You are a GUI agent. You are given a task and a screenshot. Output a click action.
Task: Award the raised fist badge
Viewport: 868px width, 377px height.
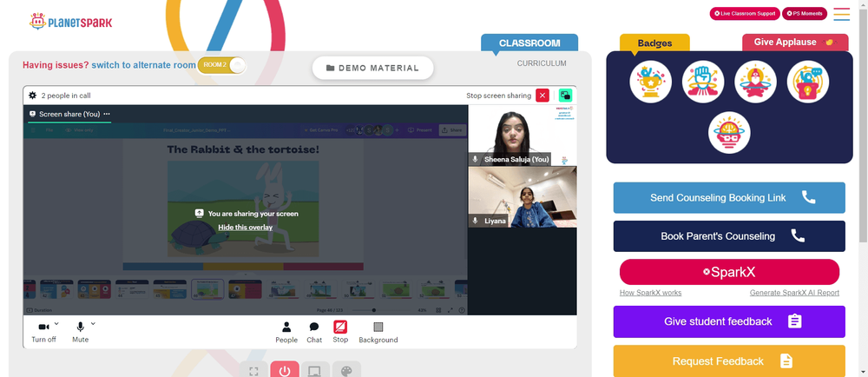[x=703, y=82]
